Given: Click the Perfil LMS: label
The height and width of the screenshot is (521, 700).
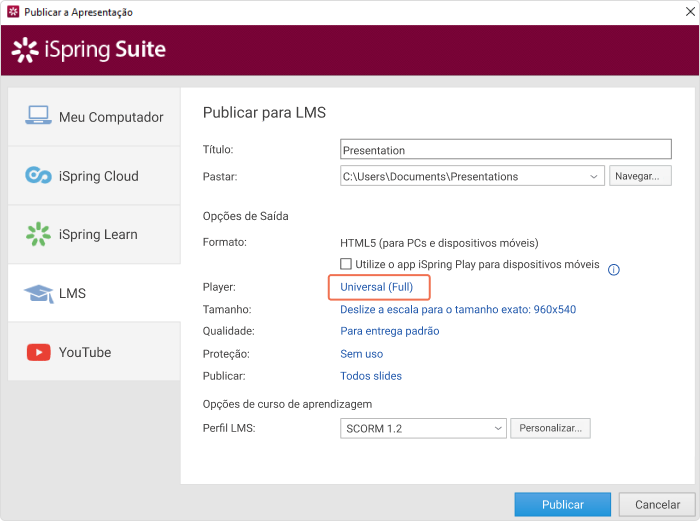Looking at the screenshot, I should (x=229, y=428).
